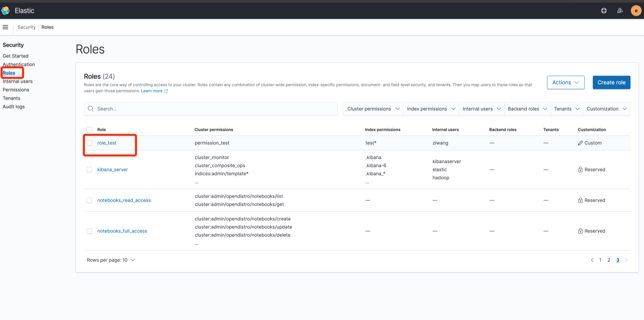This screenshot has height=320, width=644.
Task: Click the search magnifier icon
Action: click(91, 109)
